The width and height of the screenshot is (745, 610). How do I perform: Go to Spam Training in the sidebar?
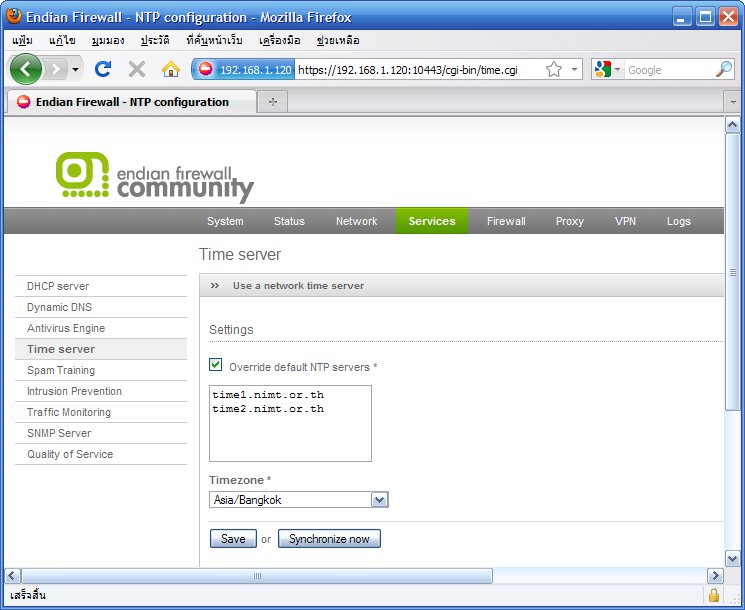pos(101,370)
